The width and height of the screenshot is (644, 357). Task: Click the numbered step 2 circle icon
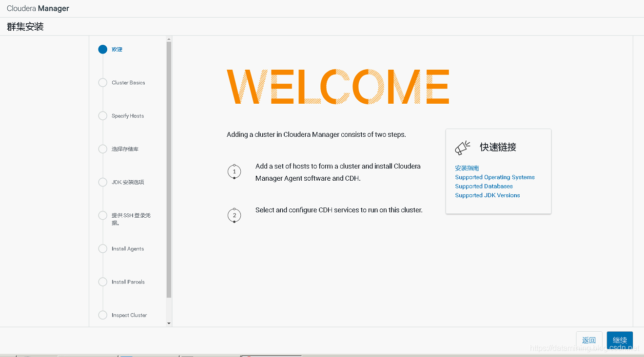[x=234, y=215]
